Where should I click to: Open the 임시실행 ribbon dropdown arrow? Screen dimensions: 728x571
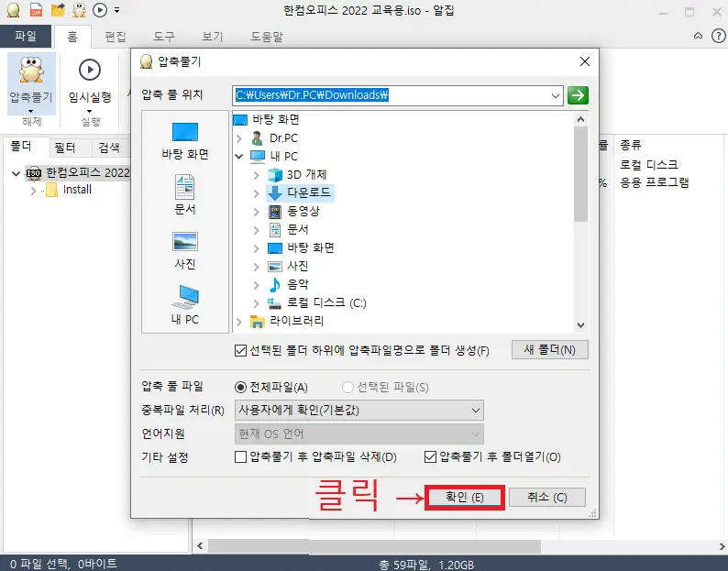(x=89, y=112)
